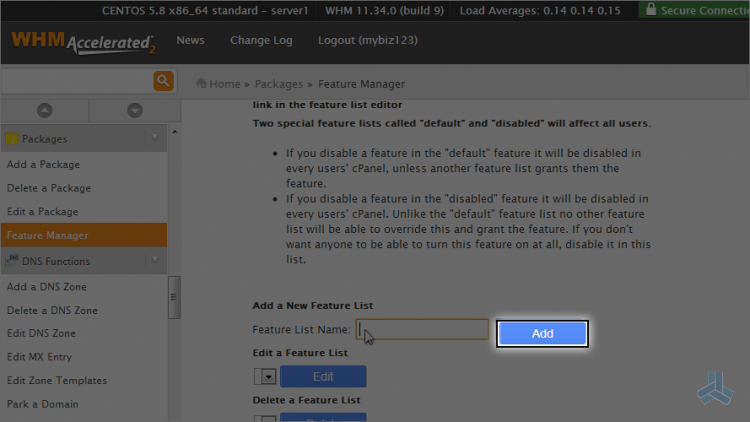
Task: Click the DNS Functions section icon
Action: coord(12,261)
